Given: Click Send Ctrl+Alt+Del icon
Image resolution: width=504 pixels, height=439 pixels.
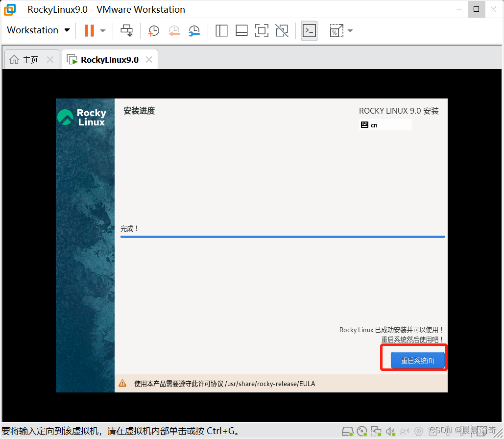Looking at the screenshot, I should point(127,31).
